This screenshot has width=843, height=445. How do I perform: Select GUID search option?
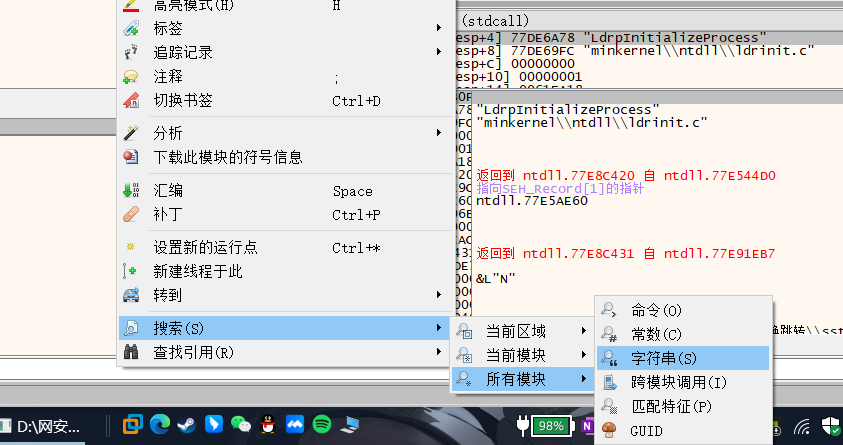pos(683,430)
